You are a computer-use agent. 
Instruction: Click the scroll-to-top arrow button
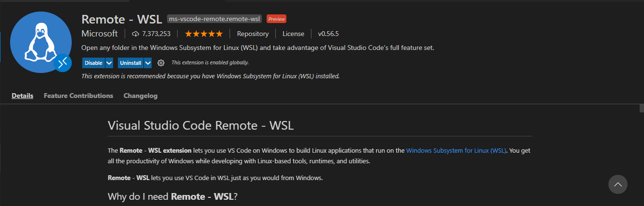pos(618,184)
